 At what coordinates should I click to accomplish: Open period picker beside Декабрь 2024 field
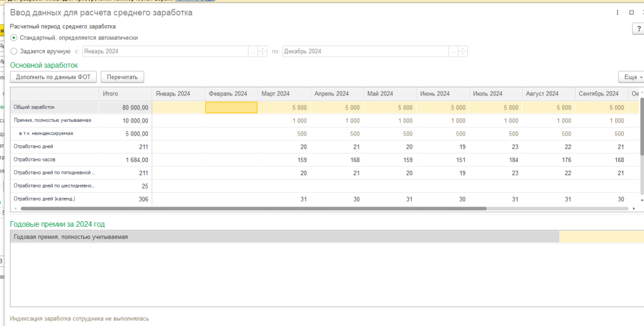click(x=453, y=52)
